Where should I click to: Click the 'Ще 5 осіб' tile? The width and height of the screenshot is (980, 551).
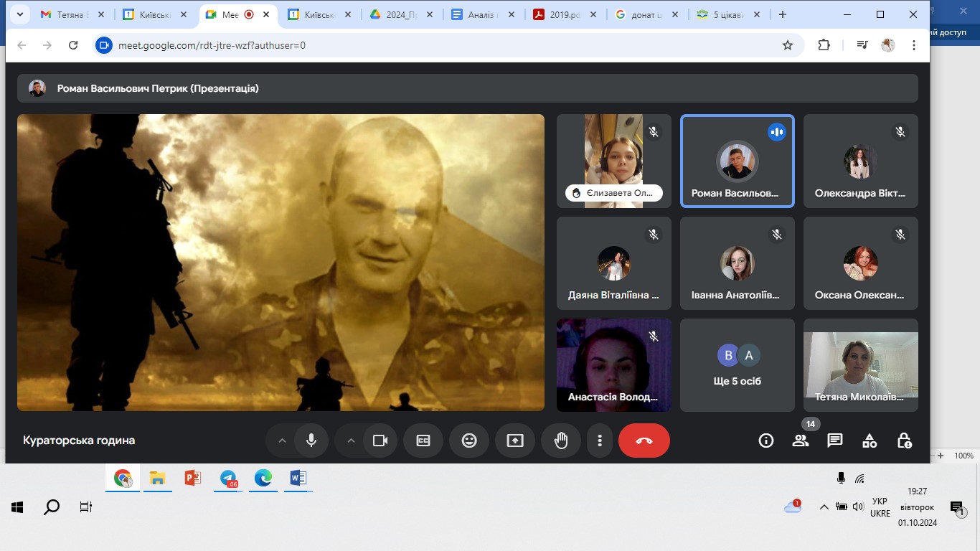coord(737,365)
